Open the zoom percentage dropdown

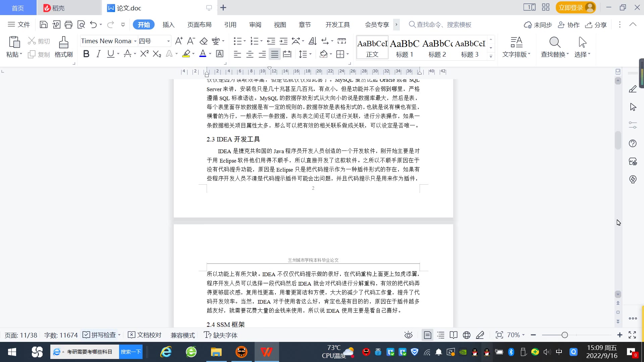(516, 335)
